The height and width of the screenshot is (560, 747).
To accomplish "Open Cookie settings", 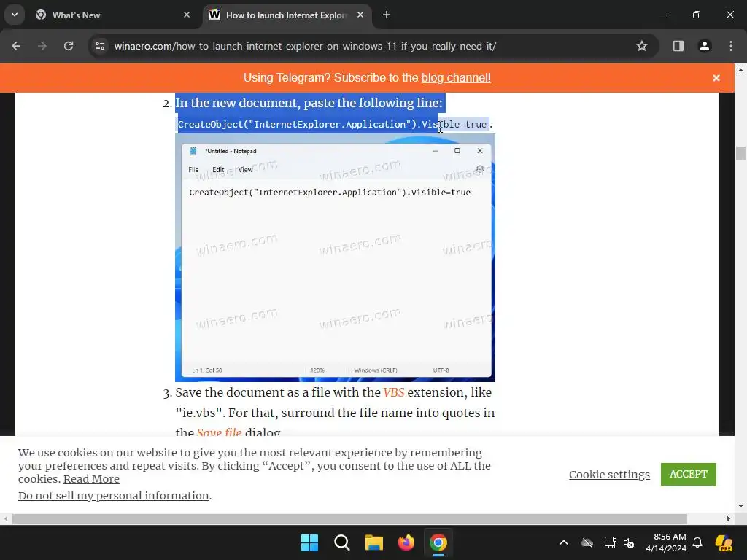I will [609, 474].
